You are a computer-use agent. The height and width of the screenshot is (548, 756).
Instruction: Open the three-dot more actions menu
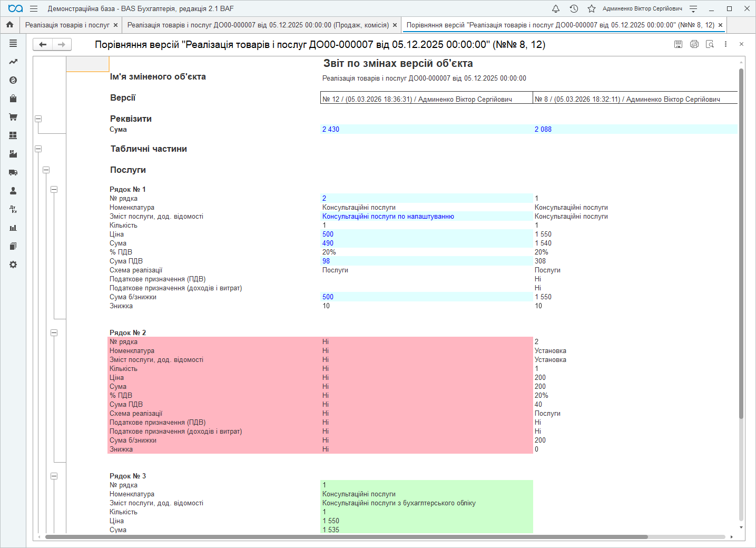[725, 44]
